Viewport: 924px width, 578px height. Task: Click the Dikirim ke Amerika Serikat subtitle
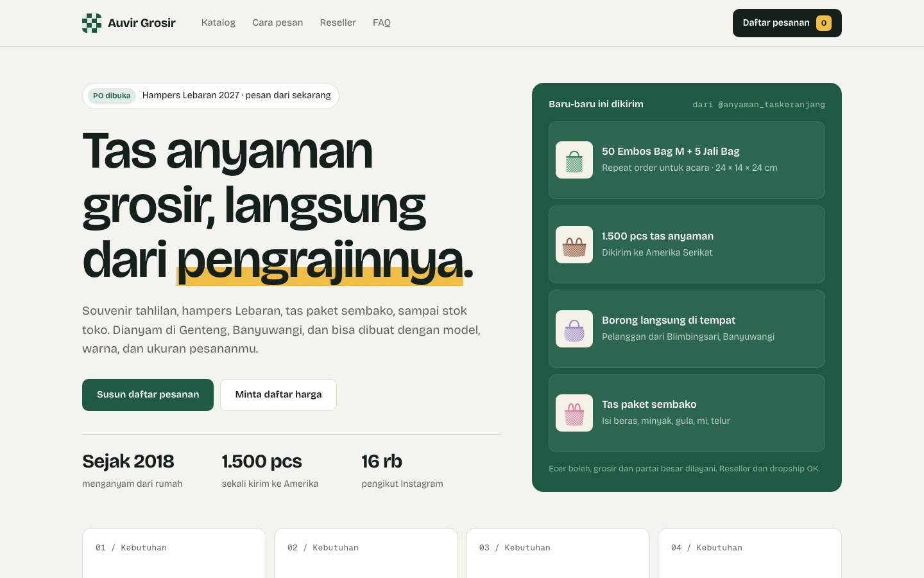pyautogui.click(x=657, y=252)
